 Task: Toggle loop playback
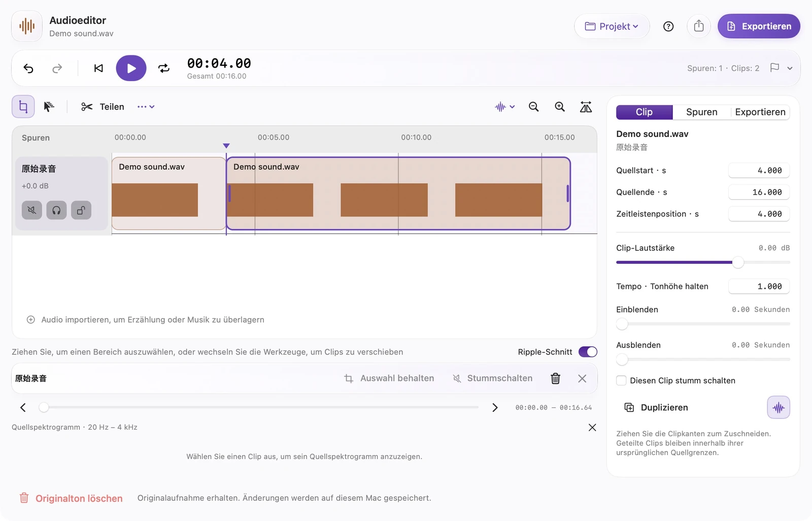tap(164, 68)
